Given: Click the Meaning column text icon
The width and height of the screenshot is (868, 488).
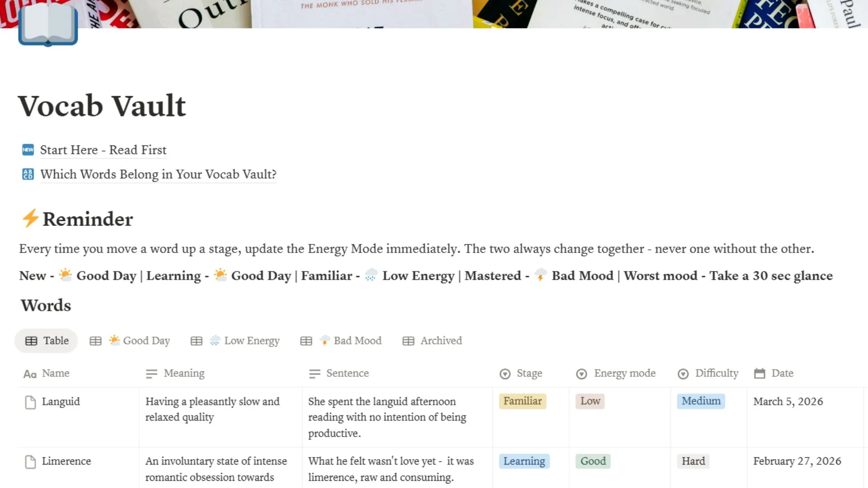Looking at the screenshot, I should click(x=151, y=374).
